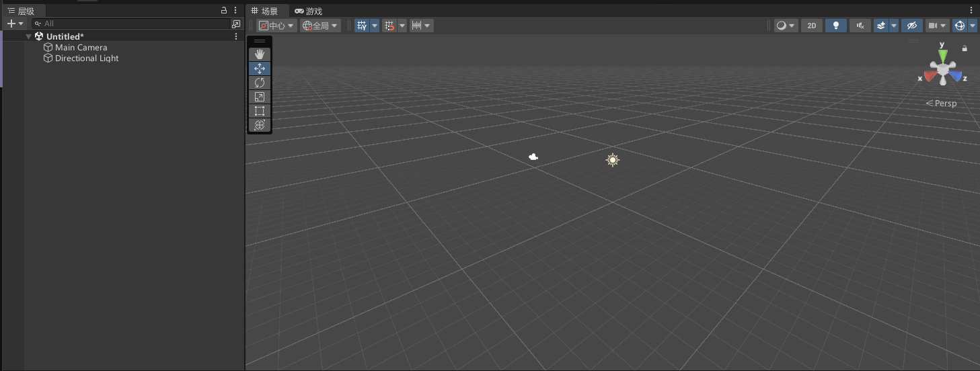
Task: Toggle scene audio mute
Action: click(x=860, y=26)
